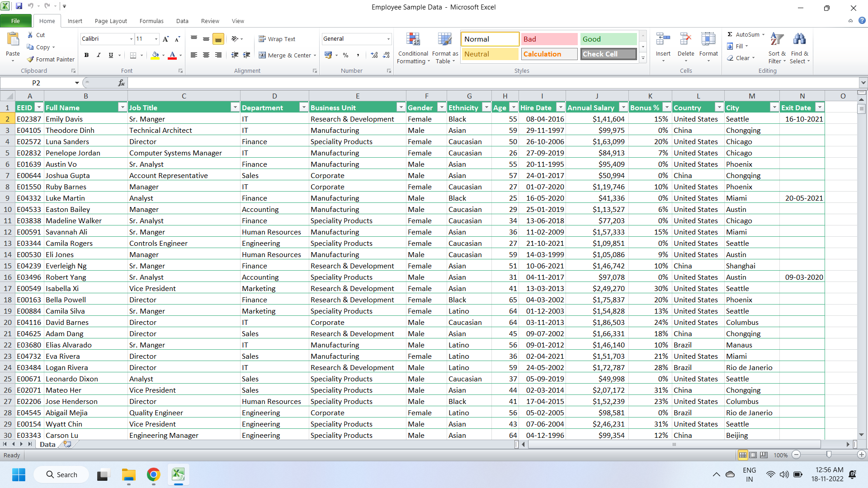
Task: Open the Department column filter dropdown
Action: tap(303, 107)
